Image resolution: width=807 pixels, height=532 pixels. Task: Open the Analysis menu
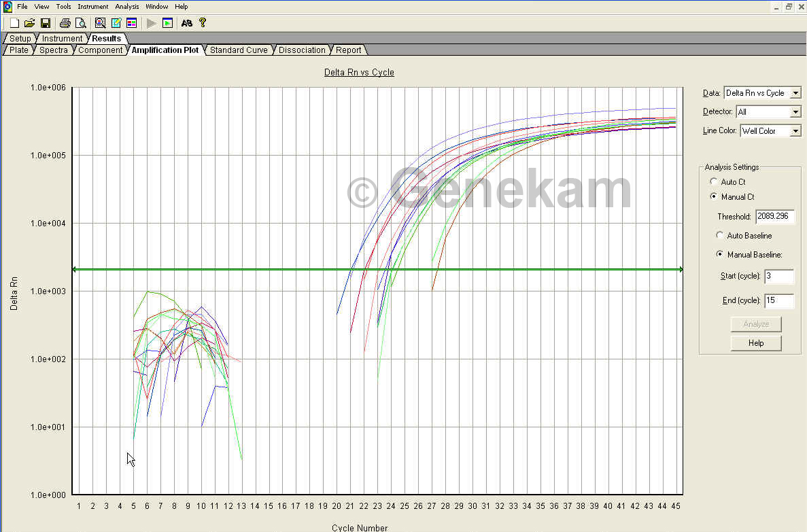point(127,7)
